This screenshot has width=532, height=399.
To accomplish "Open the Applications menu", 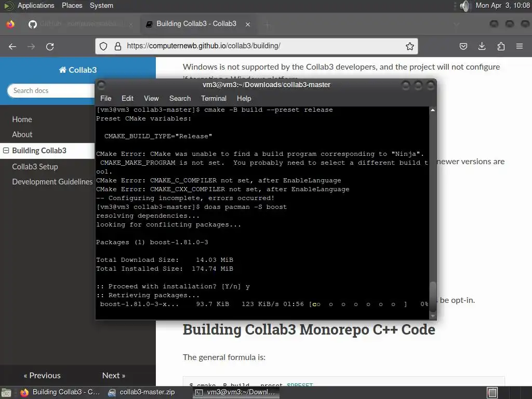I will click(x=36, y=5).
